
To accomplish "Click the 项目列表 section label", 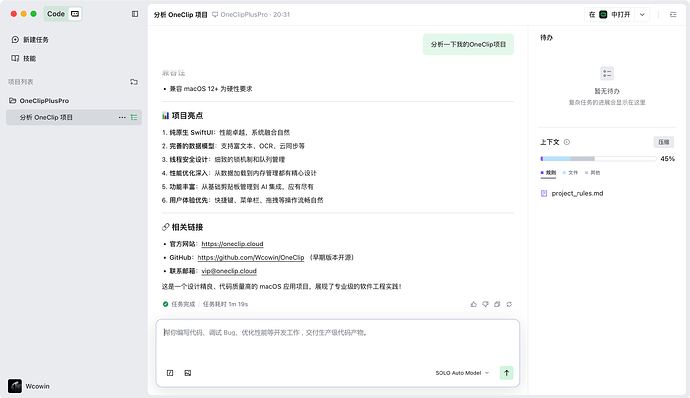I will [x=21, y=82].
